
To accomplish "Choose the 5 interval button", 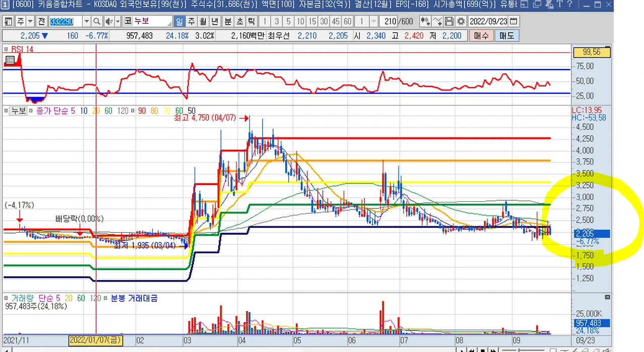I will pyautogui.click(x=288, y=22).
